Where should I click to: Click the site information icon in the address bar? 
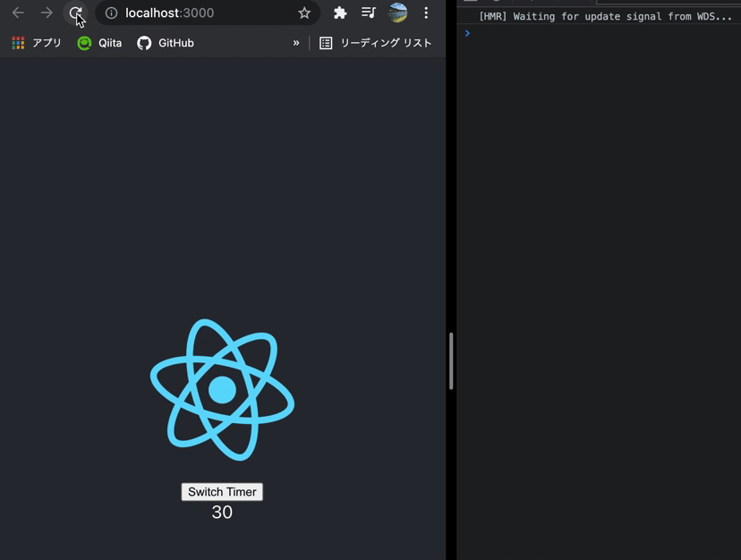111,13
